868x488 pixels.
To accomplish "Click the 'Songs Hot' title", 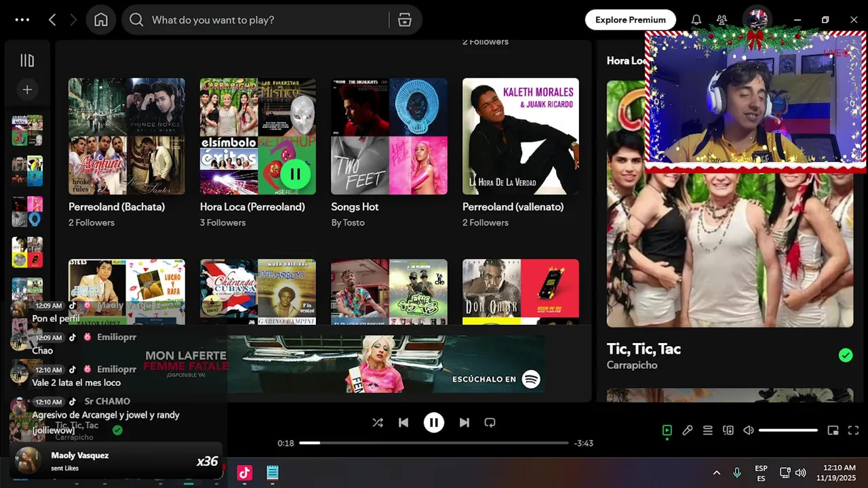I will 355,207.
